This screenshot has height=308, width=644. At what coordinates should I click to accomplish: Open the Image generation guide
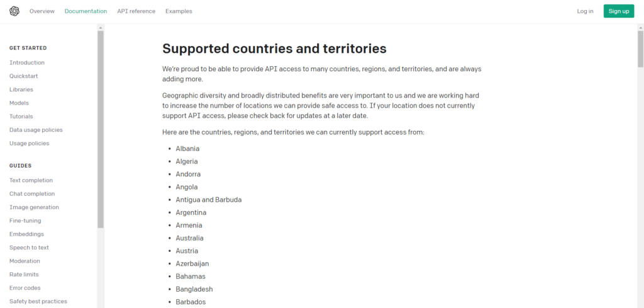click(x=34, y=207)
